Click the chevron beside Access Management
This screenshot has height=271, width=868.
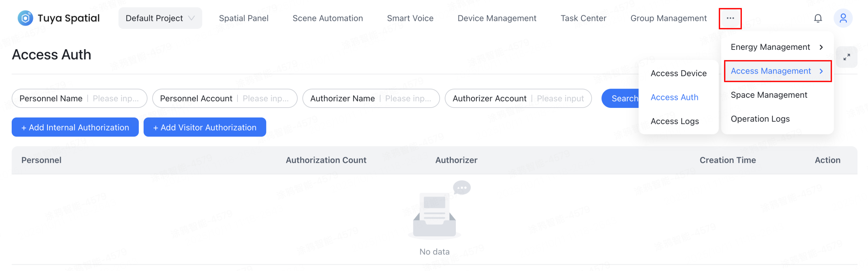click(821, 71)
